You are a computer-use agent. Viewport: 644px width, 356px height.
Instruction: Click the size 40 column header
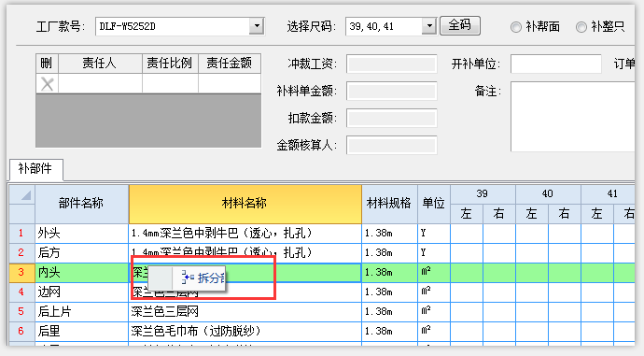pyautogui.click(x=548, y=194)
